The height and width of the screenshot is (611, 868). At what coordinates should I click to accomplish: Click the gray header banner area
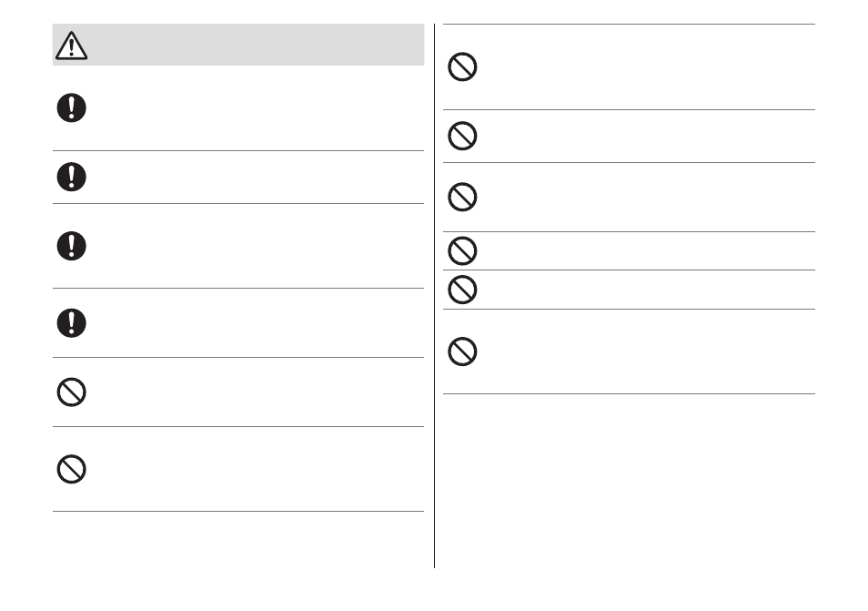[238, 45]
